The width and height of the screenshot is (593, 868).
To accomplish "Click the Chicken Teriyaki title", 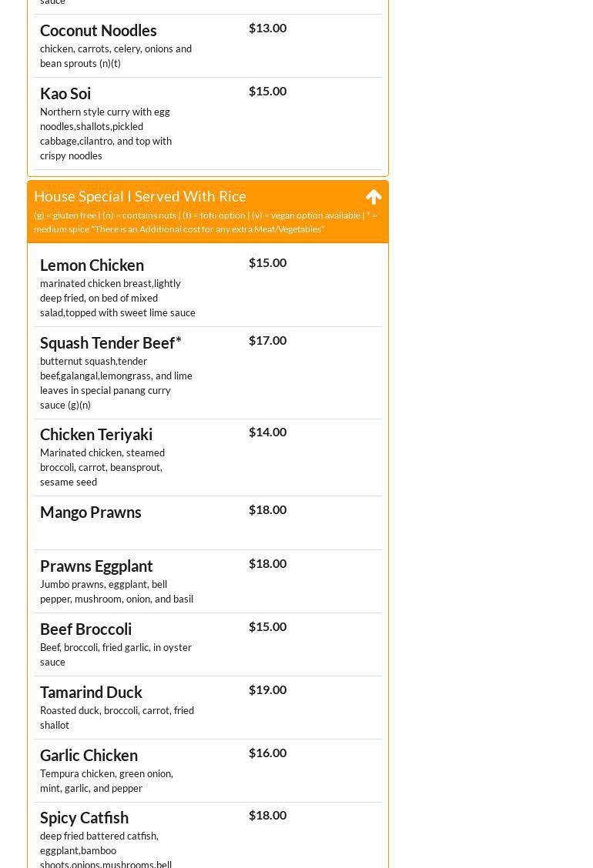I will (x=96, y=434).
